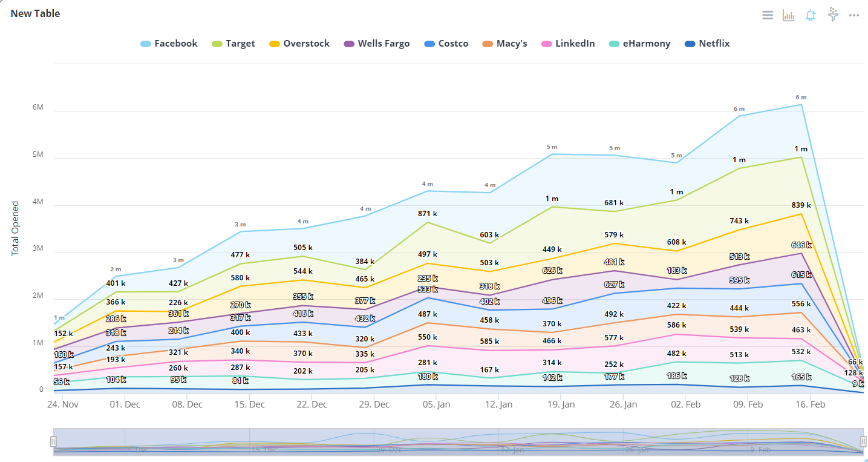Click right handle of range navigator
Image resolution: width=868 pixels, height=462 pixels.
click(863, 442)
